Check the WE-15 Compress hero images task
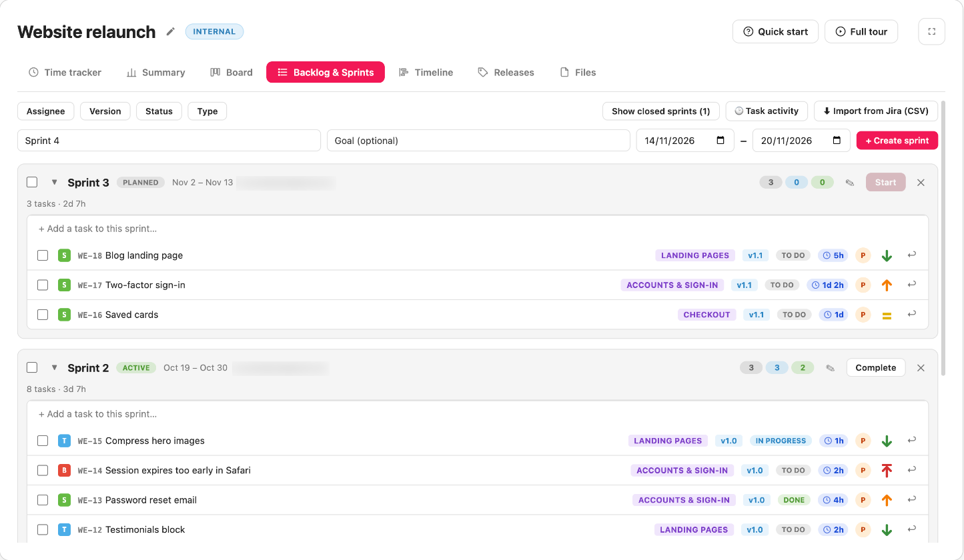The height and width of the screenshot is (560, 964). click(43, 441)
